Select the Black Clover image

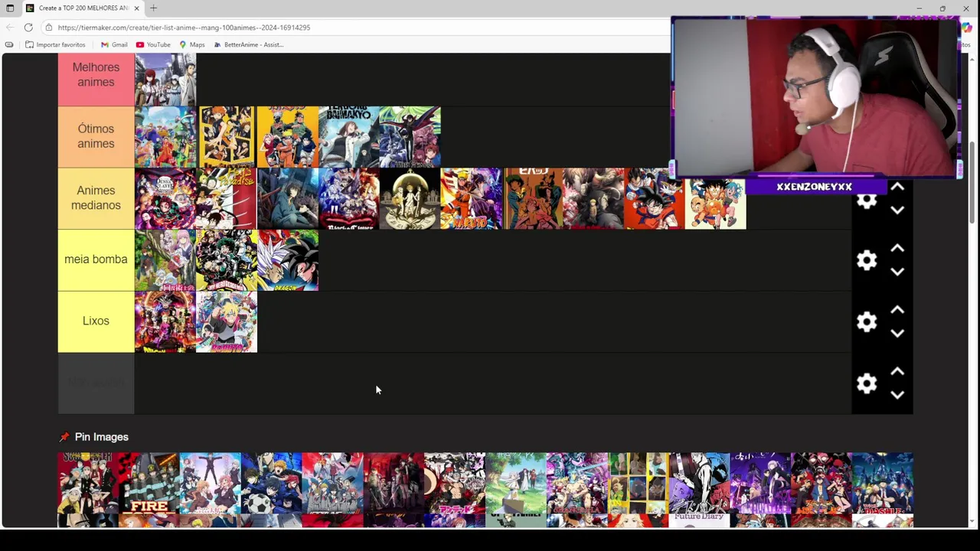pos(349,199)
